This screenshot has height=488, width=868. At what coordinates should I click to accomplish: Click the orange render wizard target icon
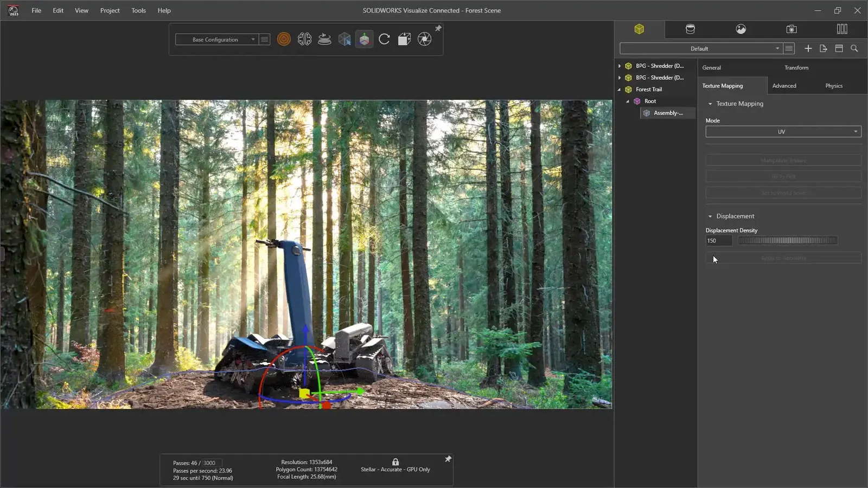pos(284,39)
